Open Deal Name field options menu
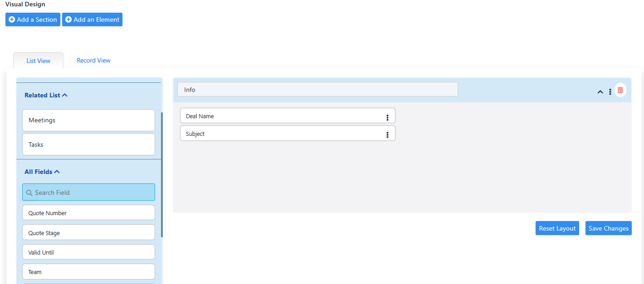The height and width of the screenshot is (284, 644). 387,117
